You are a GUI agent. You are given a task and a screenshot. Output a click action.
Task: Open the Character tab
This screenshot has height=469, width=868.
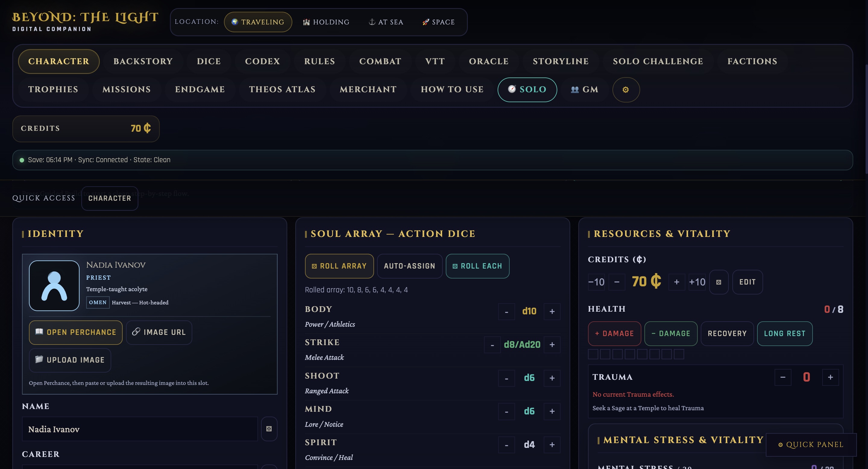[x=59, y=61]
